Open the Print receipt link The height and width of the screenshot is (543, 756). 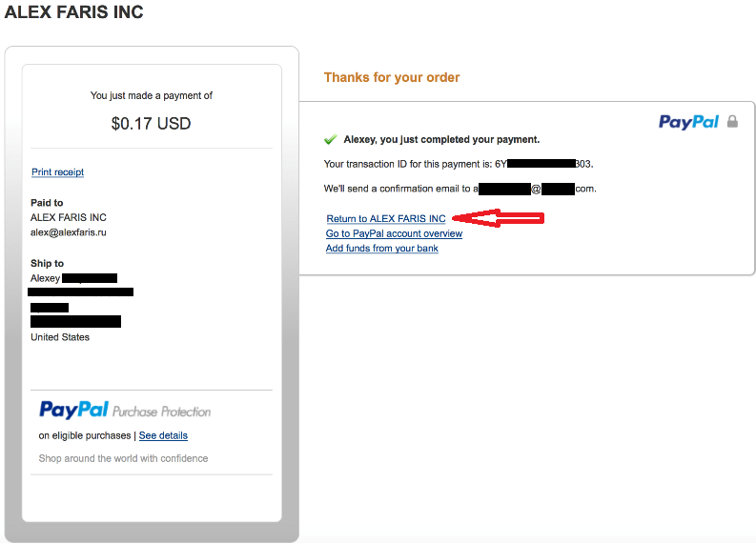coord(58,172)
